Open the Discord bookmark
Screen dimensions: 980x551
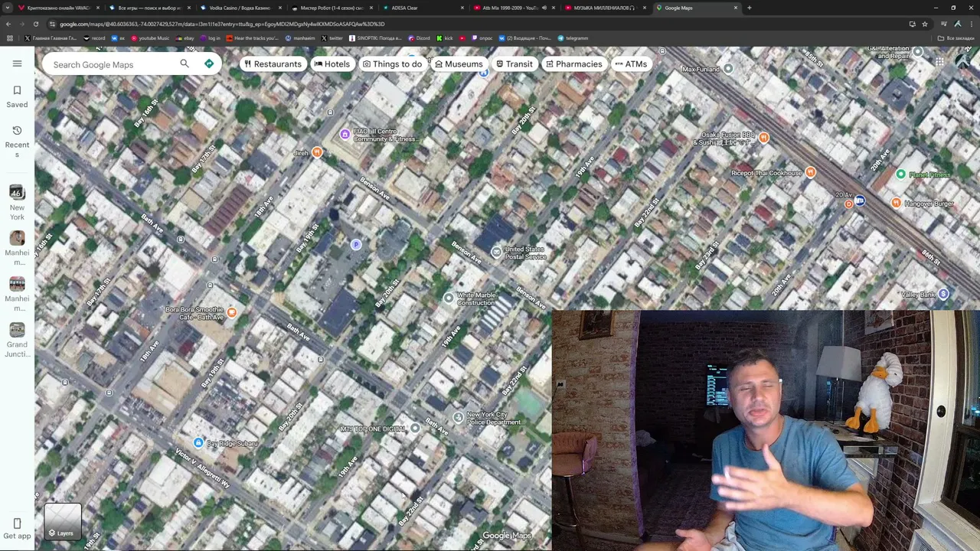tap(420, 38)
